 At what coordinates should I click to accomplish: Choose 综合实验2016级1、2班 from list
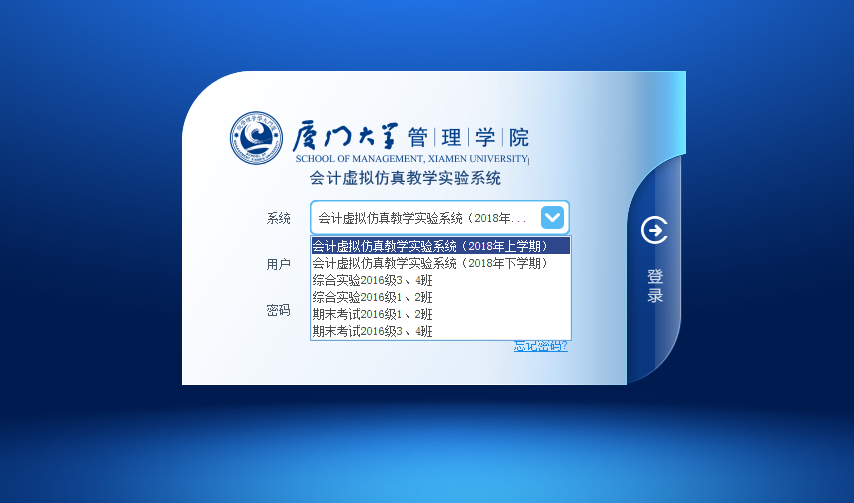pyautogui.click(x=441, y=297)
